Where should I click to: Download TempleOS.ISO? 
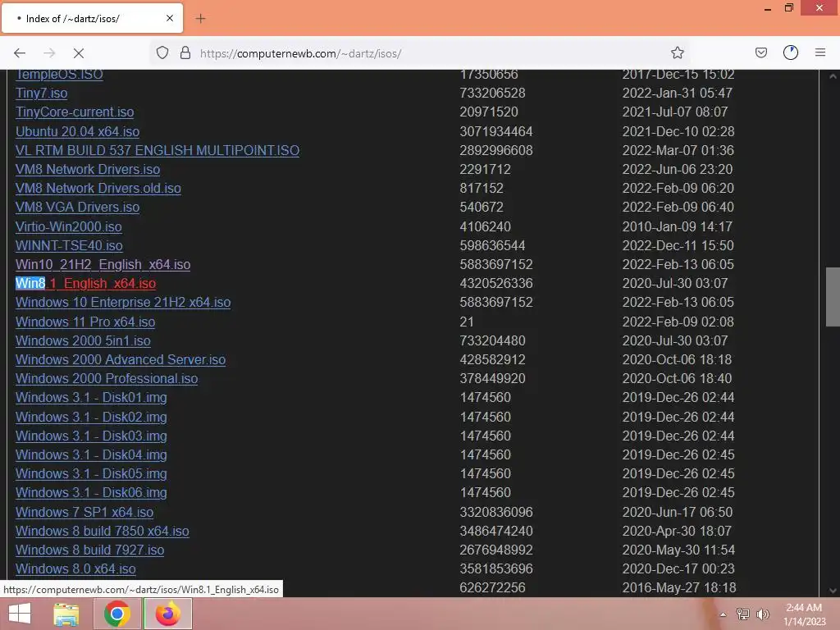pyautogui.click(x=59, y=75)
